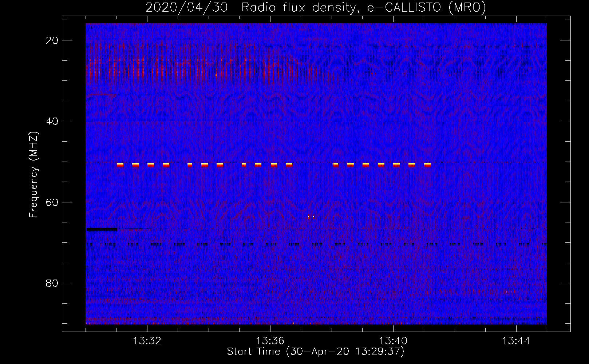
Task: Click the black horizontal bar near 67 MHz
Action: point(102,229)
